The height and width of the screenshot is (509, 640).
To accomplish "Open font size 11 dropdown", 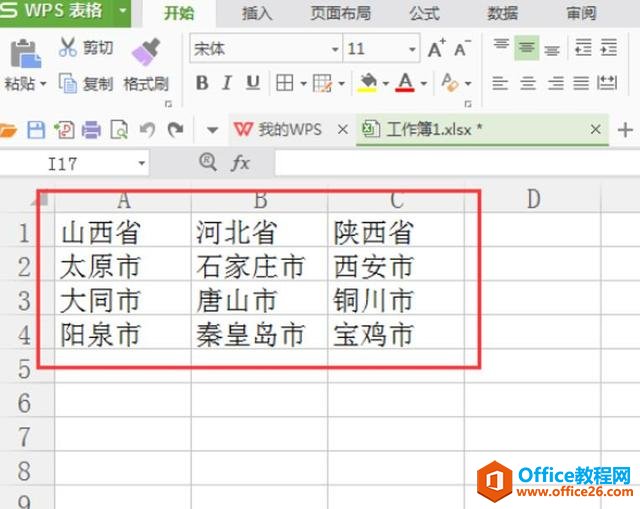I will (x=412, y=49).
